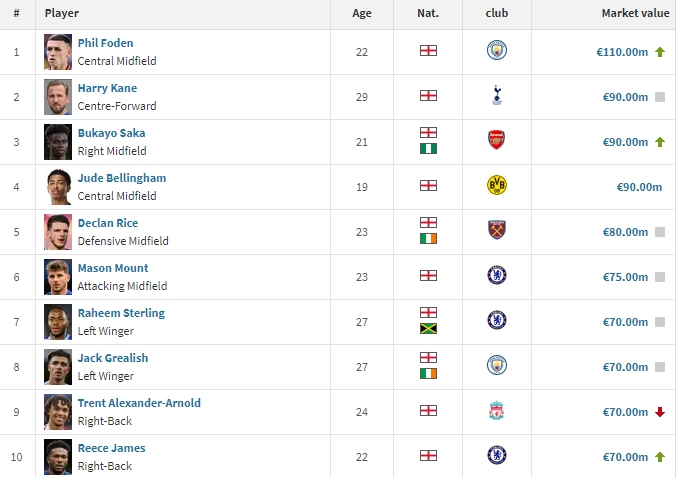Select Chelsea crest in Mason Mount row
676x478 pixels.
point(497,275)
